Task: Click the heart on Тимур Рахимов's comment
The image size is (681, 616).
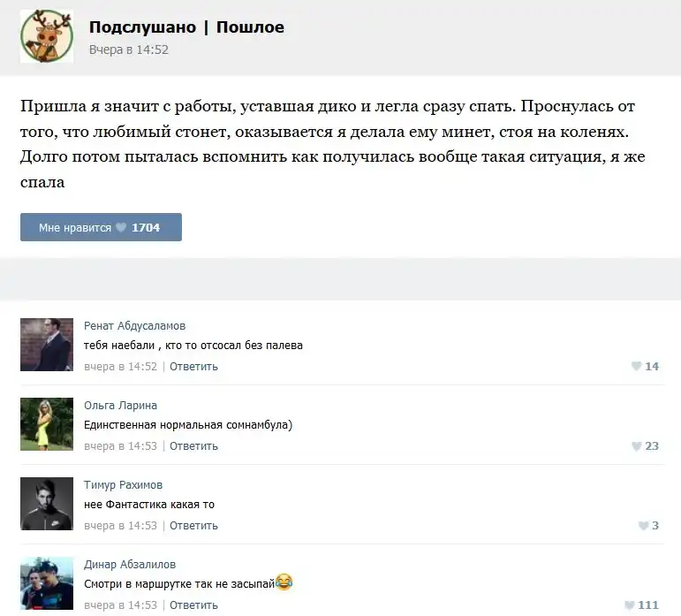Action: tap(643, 526)
